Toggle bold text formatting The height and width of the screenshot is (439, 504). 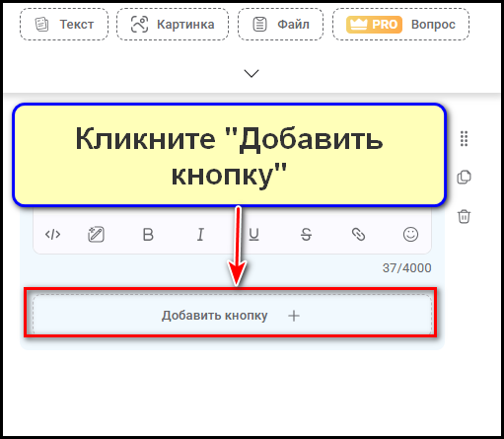click(x=148, y=235)
